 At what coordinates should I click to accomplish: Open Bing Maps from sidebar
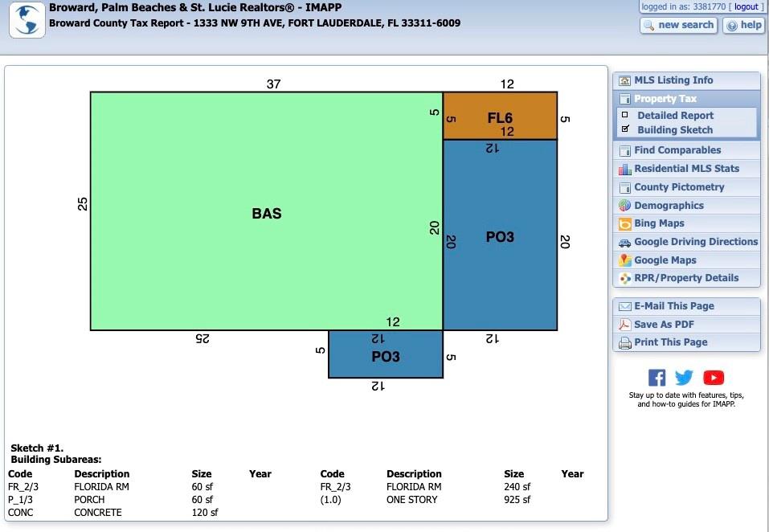[x=658, y=223]
